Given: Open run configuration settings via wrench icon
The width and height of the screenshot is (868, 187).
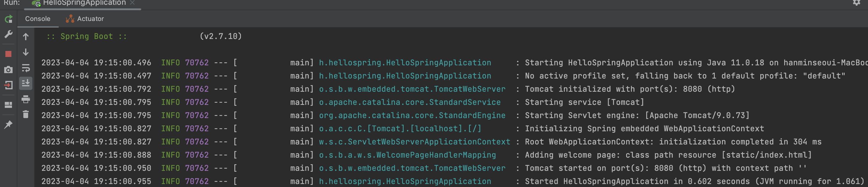Looking at the screenshot, I should click(8, 34).
